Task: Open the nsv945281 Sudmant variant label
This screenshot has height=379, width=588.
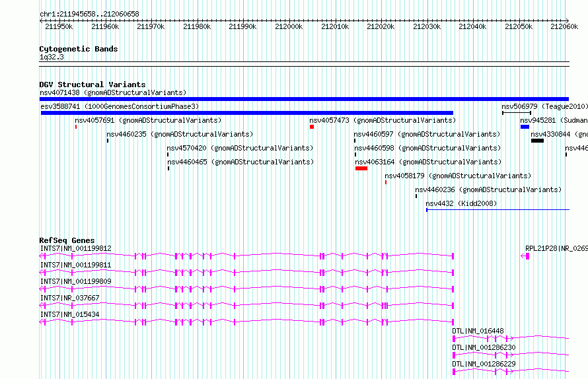Action: pyautogui.click(x=554, y=120)
